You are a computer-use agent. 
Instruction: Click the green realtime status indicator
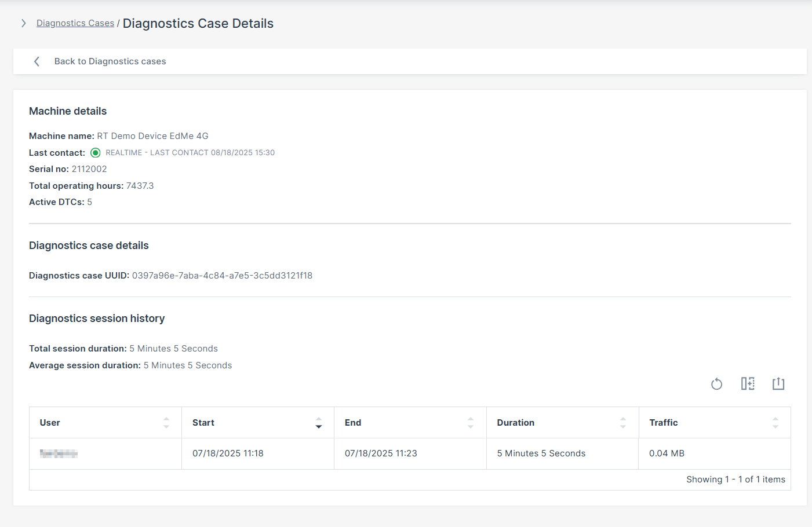tap(96, 153)
